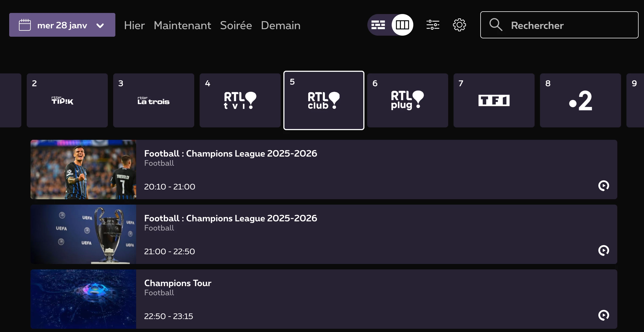Click replay icon for 21:00 football program
Viewport: 644px width, 332px height.
(x=603, y=250)
